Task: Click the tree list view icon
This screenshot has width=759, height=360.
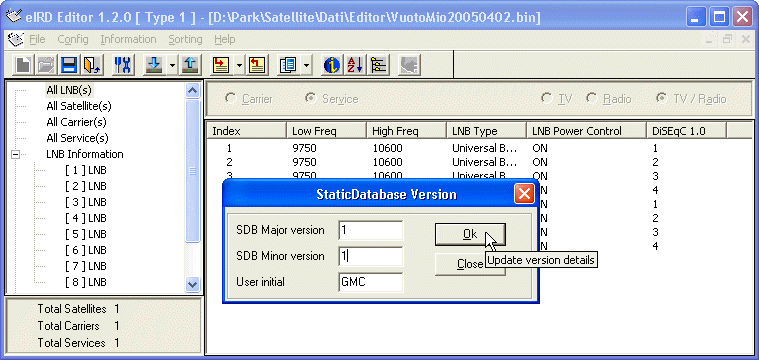Action: (379, 65)
